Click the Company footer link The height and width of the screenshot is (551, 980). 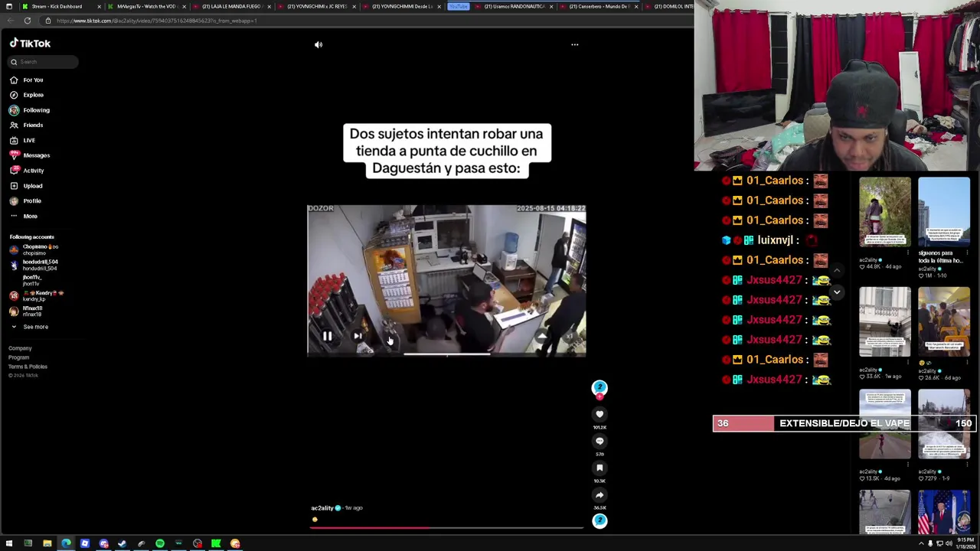pos(20,348)
